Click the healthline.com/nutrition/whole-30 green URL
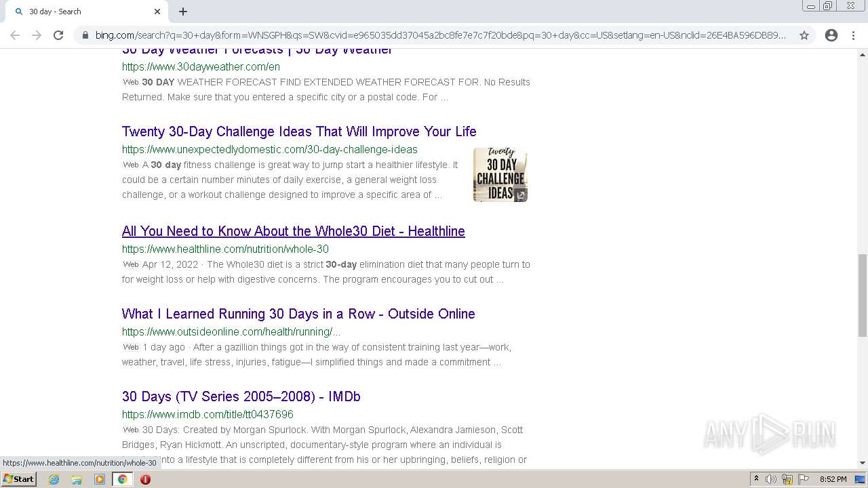This screenshot has width=868, height=488. click(x=225, y=249)
